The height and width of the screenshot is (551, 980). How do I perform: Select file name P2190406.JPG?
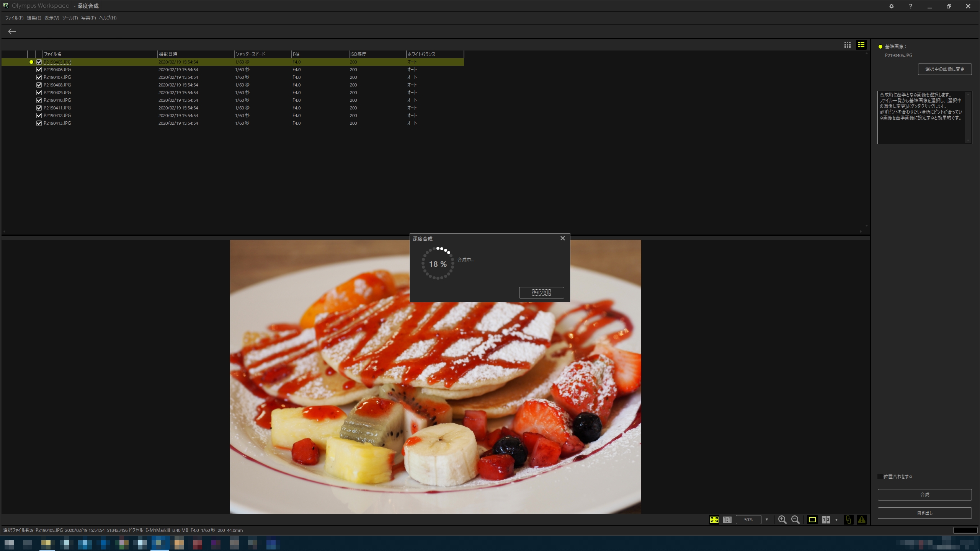pyautogui.click(x=57, y=70)
